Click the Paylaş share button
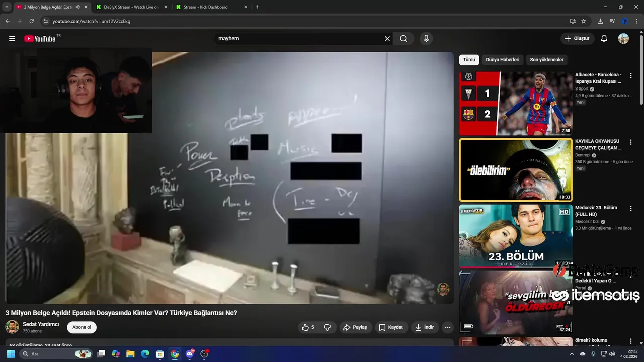 (x=355, y=327)
